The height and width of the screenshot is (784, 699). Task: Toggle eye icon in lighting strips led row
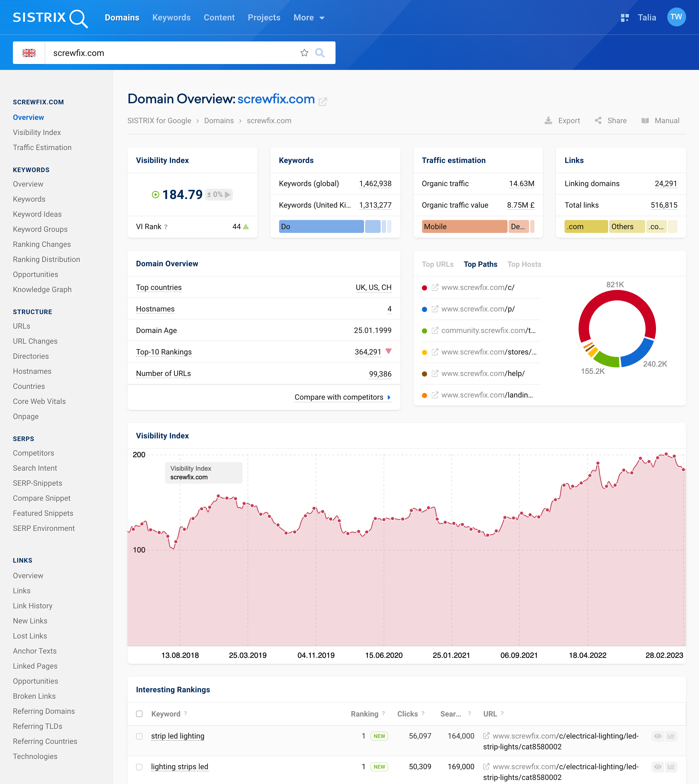658,767
